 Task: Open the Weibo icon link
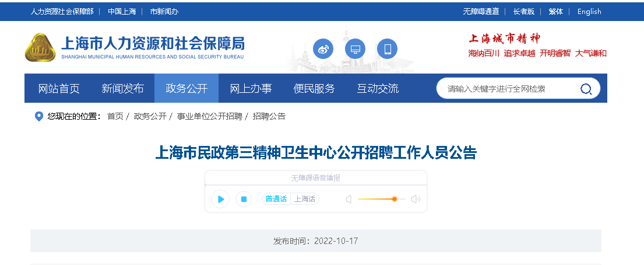point(323,49)
